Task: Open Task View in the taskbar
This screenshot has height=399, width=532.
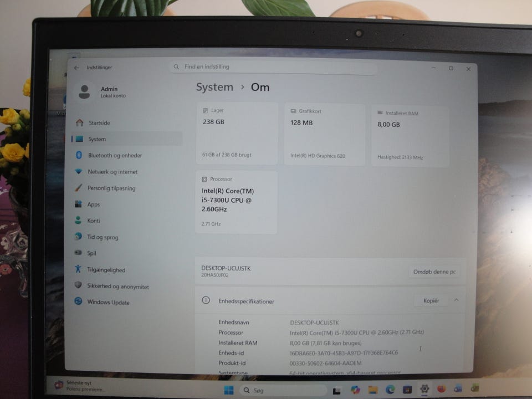Action: [336, 391]
